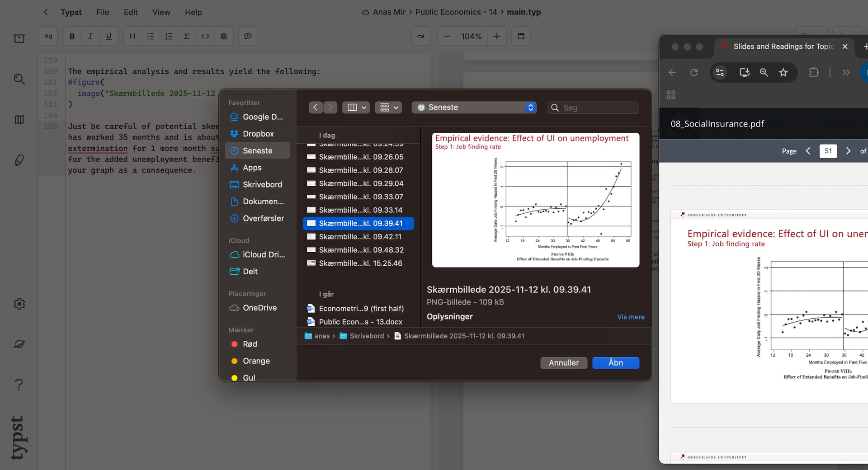Image resolution: width=868 pixels, height=470 pixels.
Task: Open search in Typst left sidebar
Action: 19,80
